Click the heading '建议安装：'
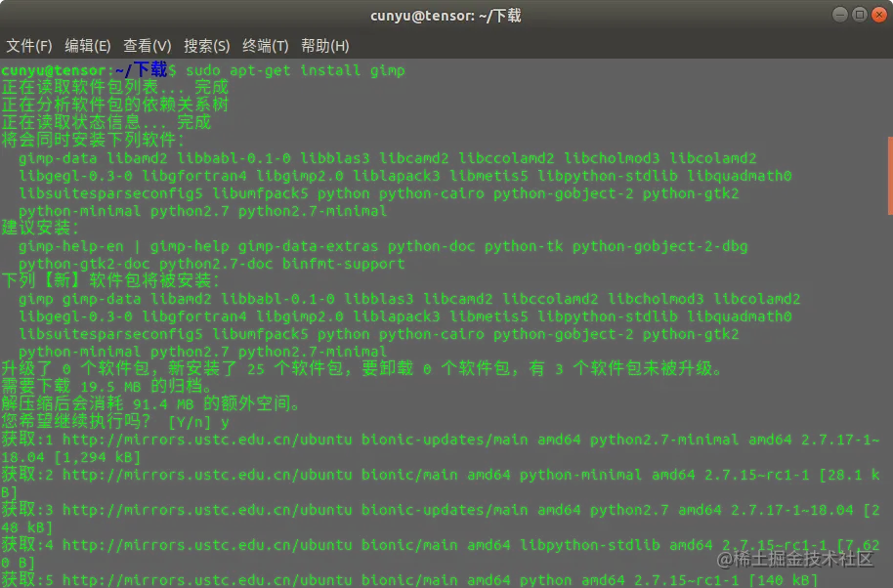 (40, 228)
